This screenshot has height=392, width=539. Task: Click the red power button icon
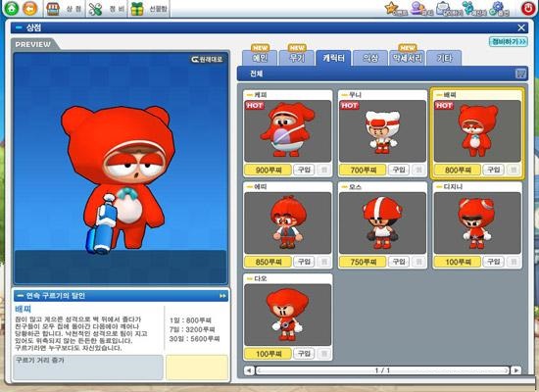(x=528, y=8)
